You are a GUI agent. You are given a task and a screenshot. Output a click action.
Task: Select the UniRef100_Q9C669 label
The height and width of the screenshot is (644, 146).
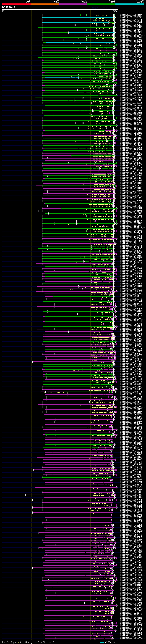click(x=131, y=60)
